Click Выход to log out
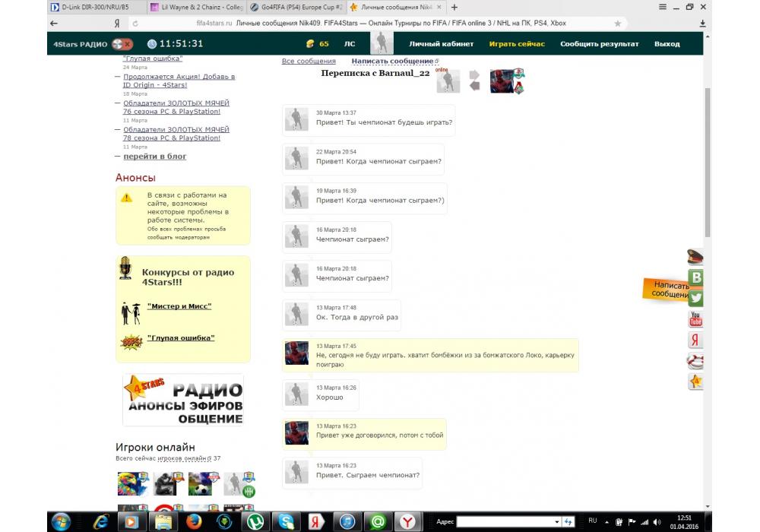Viewport: 760px width, 532px height. [x=667, y=43]
